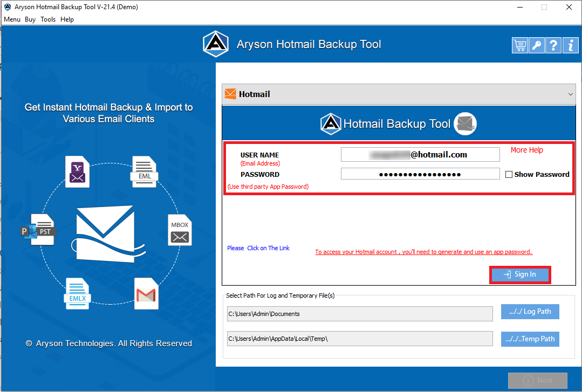Click the PST Outlook file icon
582x392 pixels.
point(39,230)
